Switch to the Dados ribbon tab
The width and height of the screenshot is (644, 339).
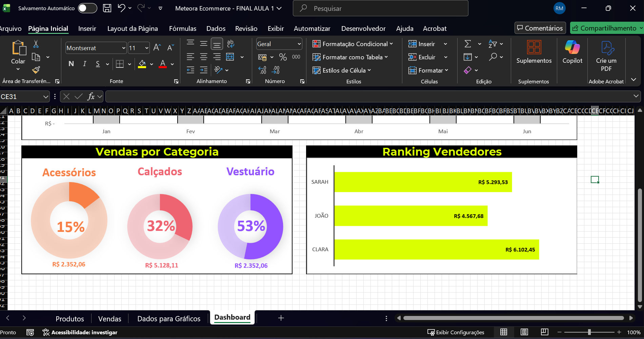click(216, 28)
